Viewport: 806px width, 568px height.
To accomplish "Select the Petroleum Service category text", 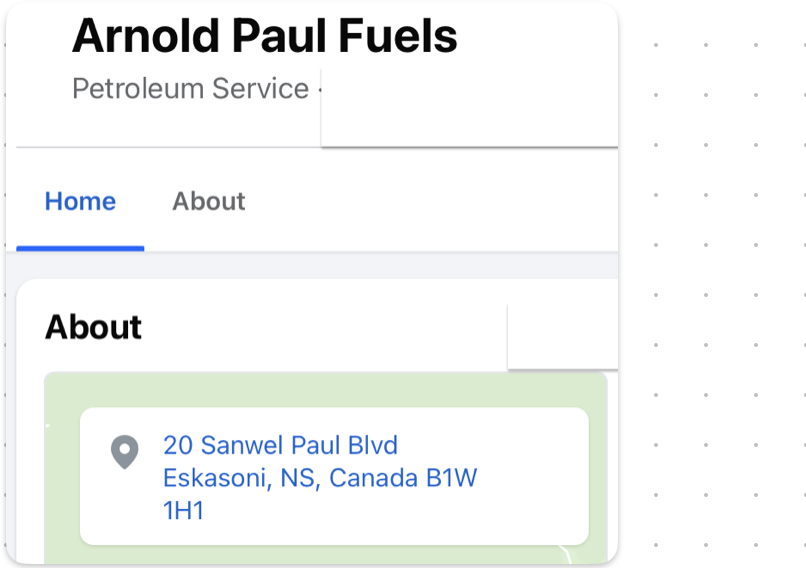I will (x=190, y=89).
